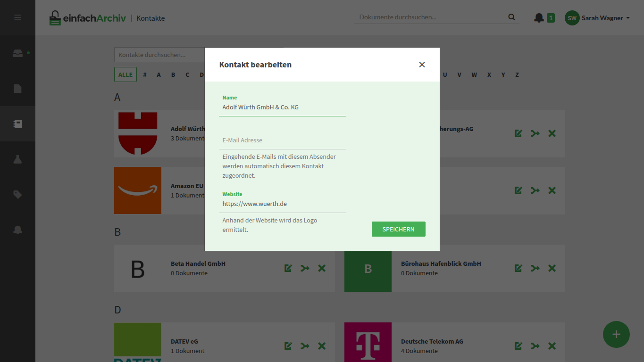The image size is (644, 362).
Task: Edit the Deutsche Telekom AG contact
Action: 519,346
